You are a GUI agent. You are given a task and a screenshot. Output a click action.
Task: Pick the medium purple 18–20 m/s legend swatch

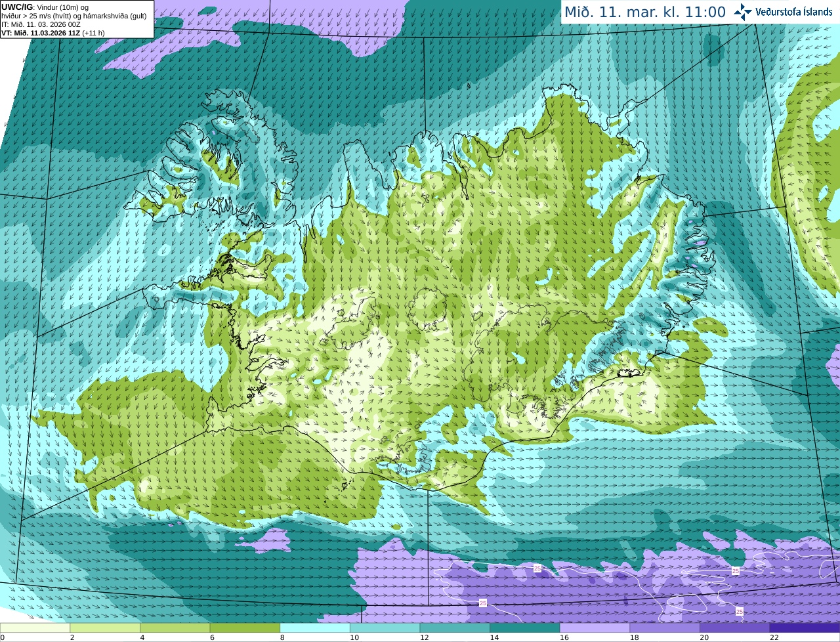point(665,628)
